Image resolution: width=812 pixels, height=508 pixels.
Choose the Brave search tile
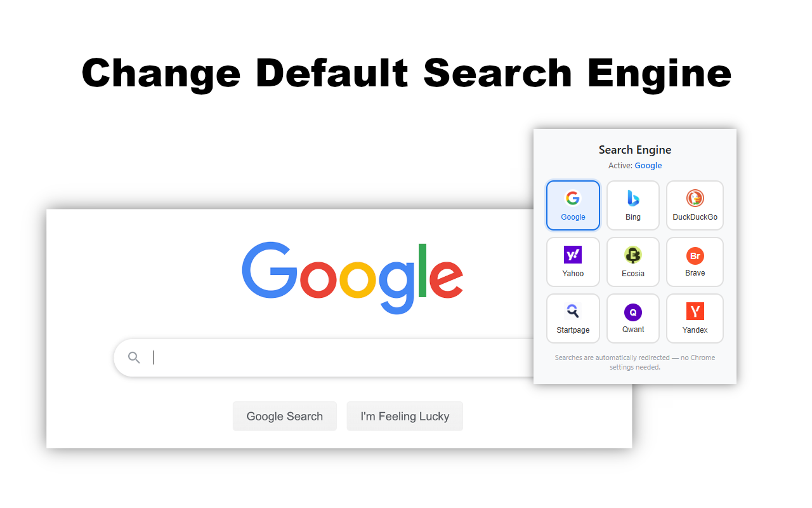pyautogui.click(x=695, y=262)
